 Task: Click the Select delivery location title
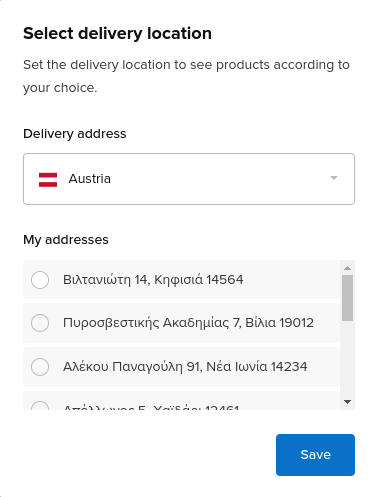coord(117,34)
